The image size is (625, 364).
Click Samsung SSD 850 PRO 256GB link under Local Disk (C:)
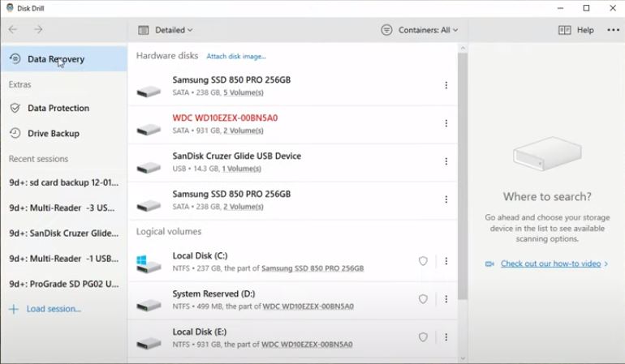312,268
